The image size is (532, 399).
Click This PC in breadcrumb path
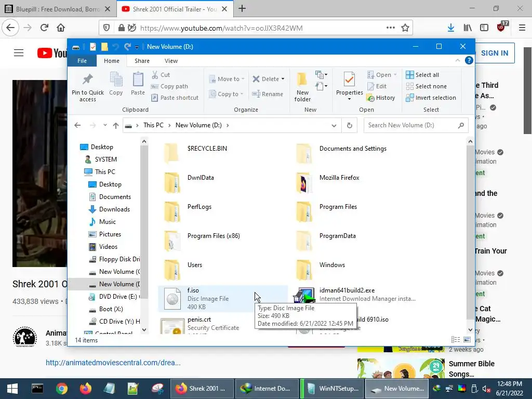coord(153,125)
